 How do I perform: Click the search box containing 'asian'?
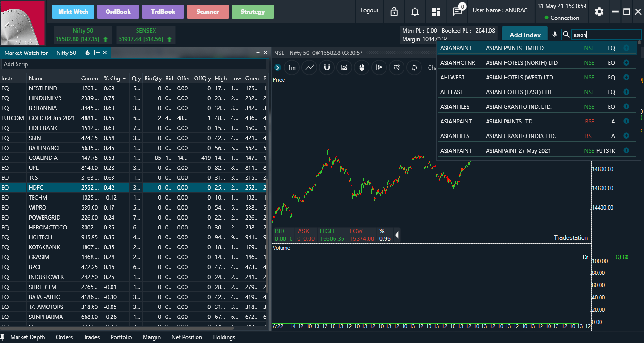[x=606, y=35]
